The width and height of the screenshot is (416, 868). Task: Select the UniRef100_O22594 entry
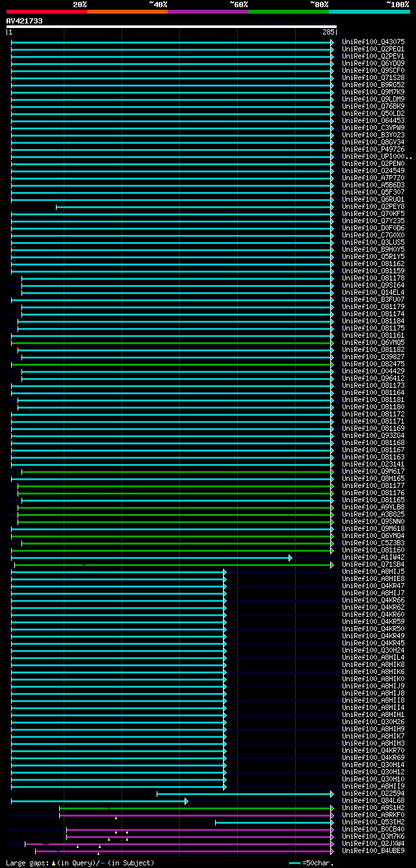(x=373, y=793)
